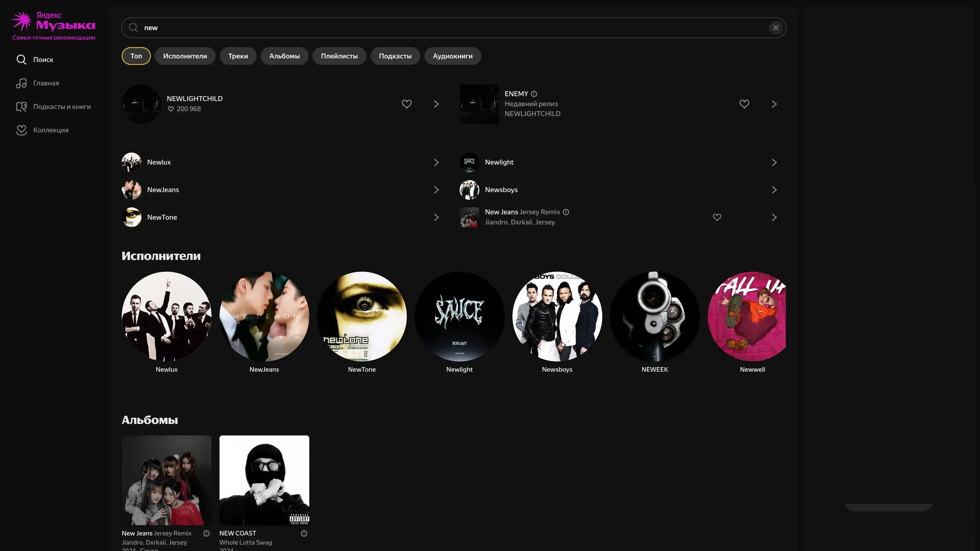The width and height of the screenshot is (980, 551).
Task: Click explicit info icon next to ENEMY
Action: (534, 94)
